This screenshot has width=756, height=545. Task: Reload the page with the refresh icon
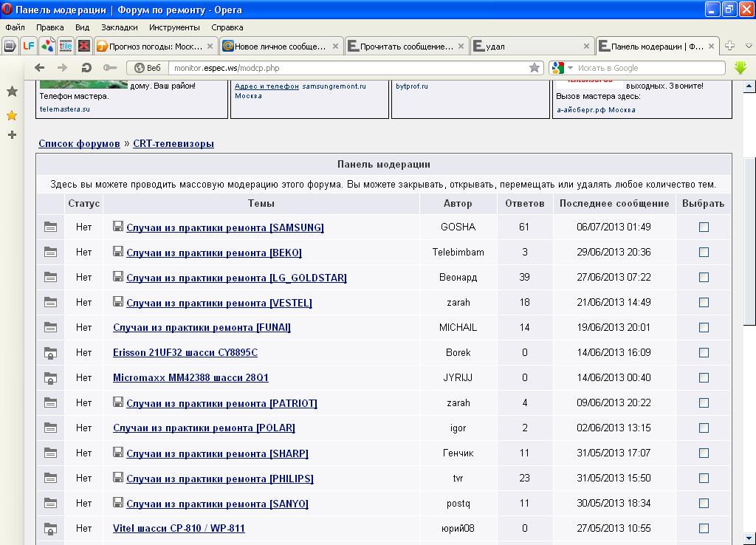86,67
